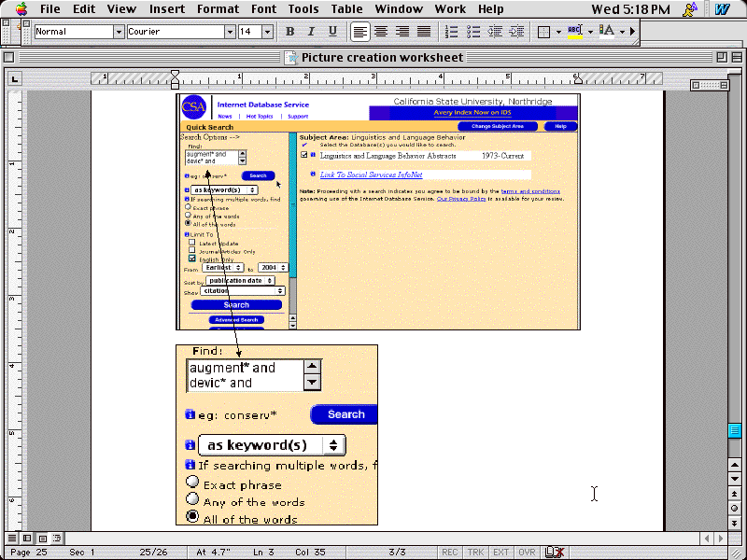
Task: Toggle the Linguistics and Language Behavior Abstracts checkbox
Action: click(x=304, y=155)
